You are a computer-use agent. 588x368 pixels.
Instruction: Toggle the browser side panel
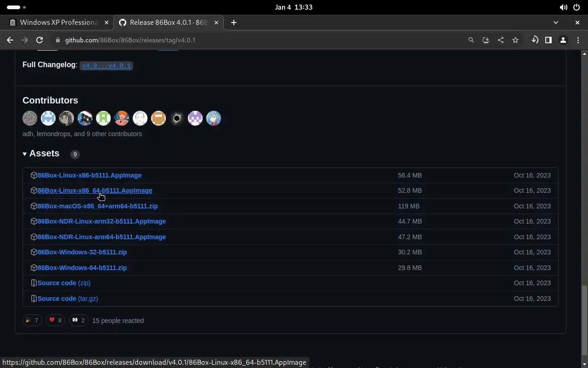[x=548, y=40]
